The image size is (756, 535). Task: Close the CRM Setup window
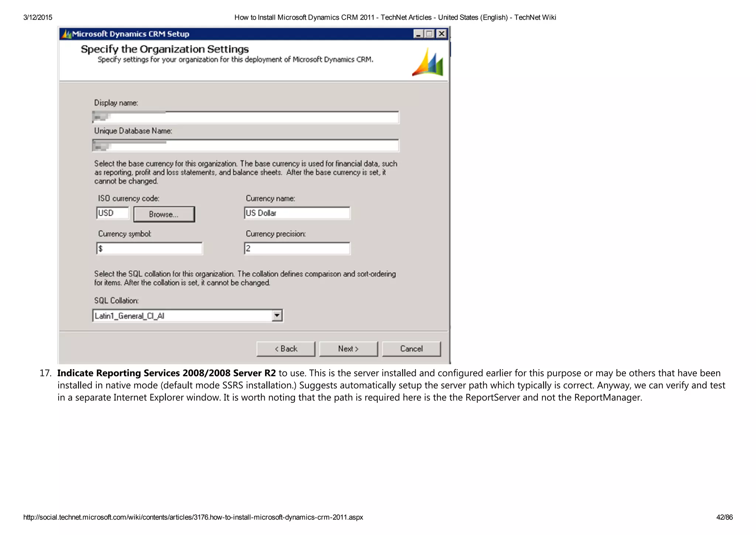(x=441, y=34)
